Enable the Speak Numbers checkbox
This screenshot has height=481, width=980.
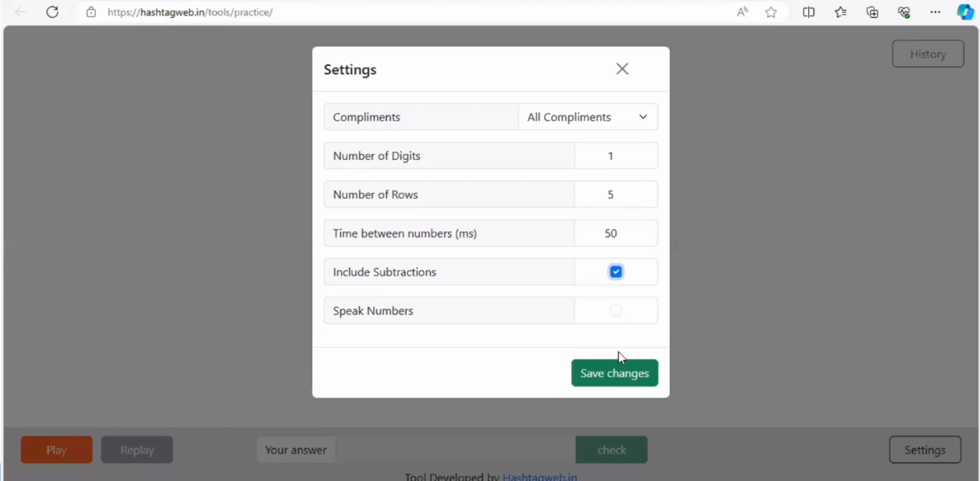[616, 310]
